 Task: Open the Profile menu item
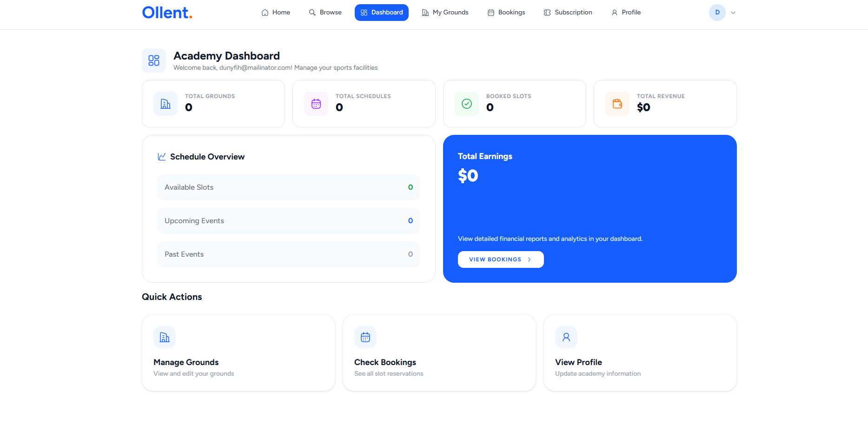pos(626,13)
